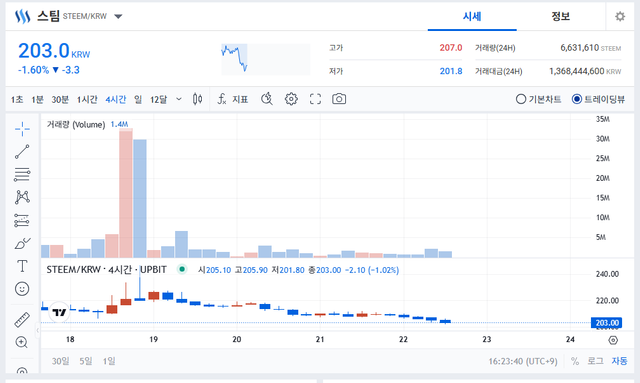Switch to the 정보 tab

(560, 16)
